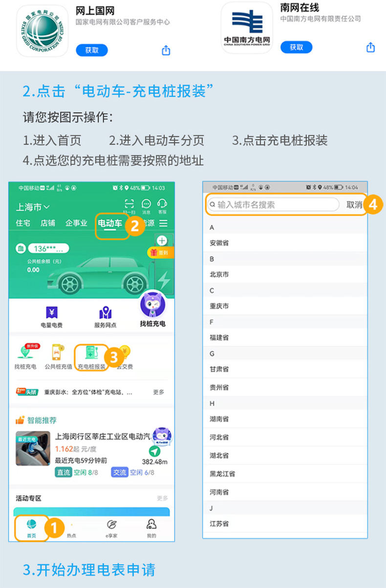The height and width of the screenshot is (588, 386).
Task: Tap the 获取 button for 南网在线
Action: [296, 47]
